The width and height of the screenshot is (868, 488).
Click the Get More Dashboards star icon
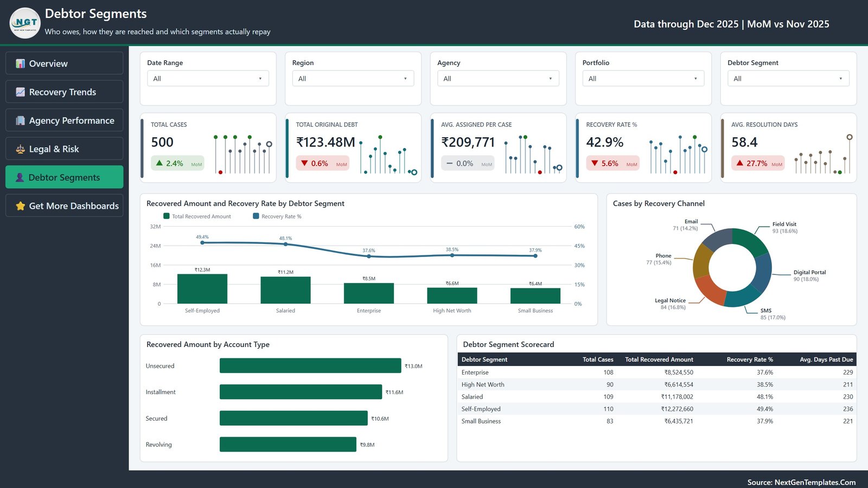pos(20,206)
